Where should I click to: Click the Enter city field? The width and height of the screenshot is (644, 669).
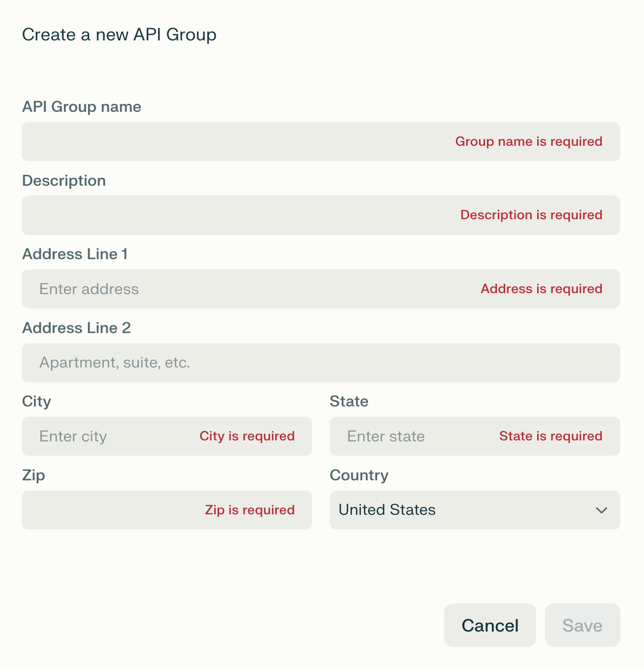(x=89, y=436)
